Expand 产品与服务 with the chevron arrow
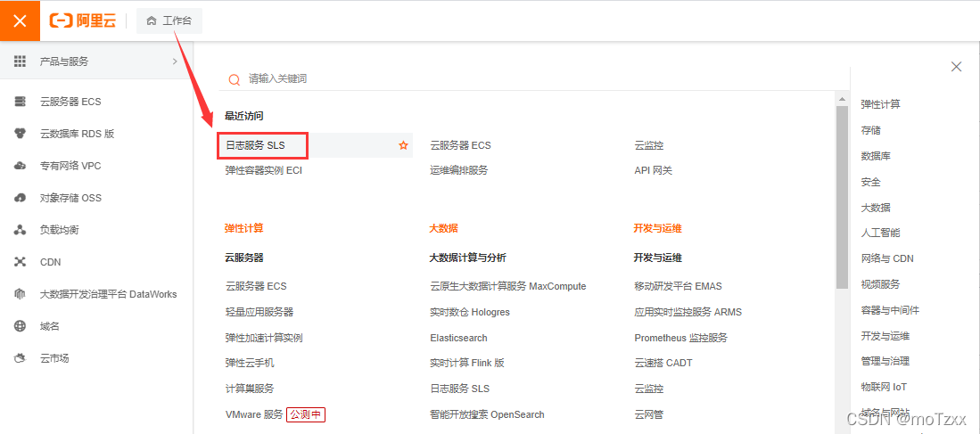Viewport: 980px width, 434px height. pyautogui.click(x=175, y=61)
